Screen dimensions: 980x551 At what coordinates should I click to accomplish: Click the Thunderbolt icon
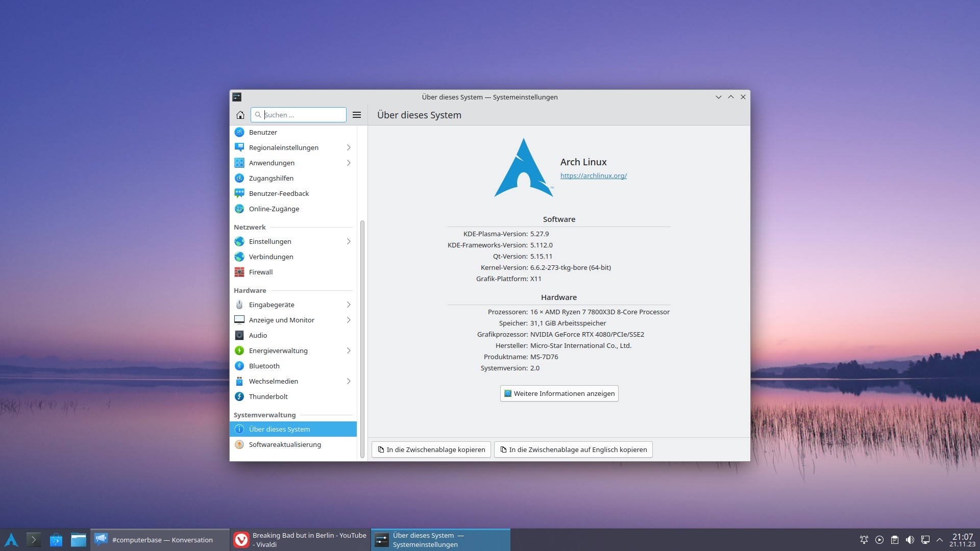click(239, 396)
